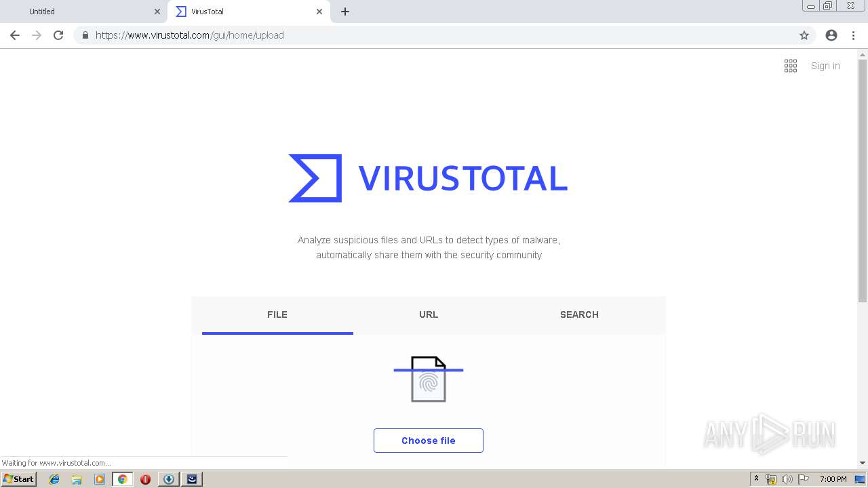Show hidden tray icons arrow
This screenshot has height=488, width=868.
[x=756, y=479]
